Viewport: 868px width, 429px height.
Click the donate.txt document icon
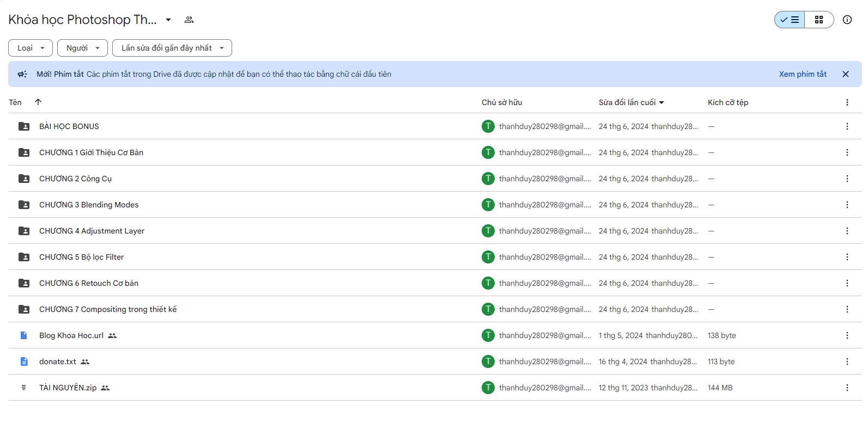24,361
